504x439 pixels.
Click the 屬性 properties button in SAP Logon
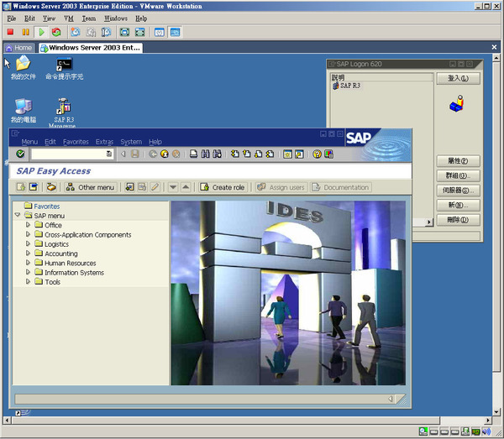click(x=458, y=160)
